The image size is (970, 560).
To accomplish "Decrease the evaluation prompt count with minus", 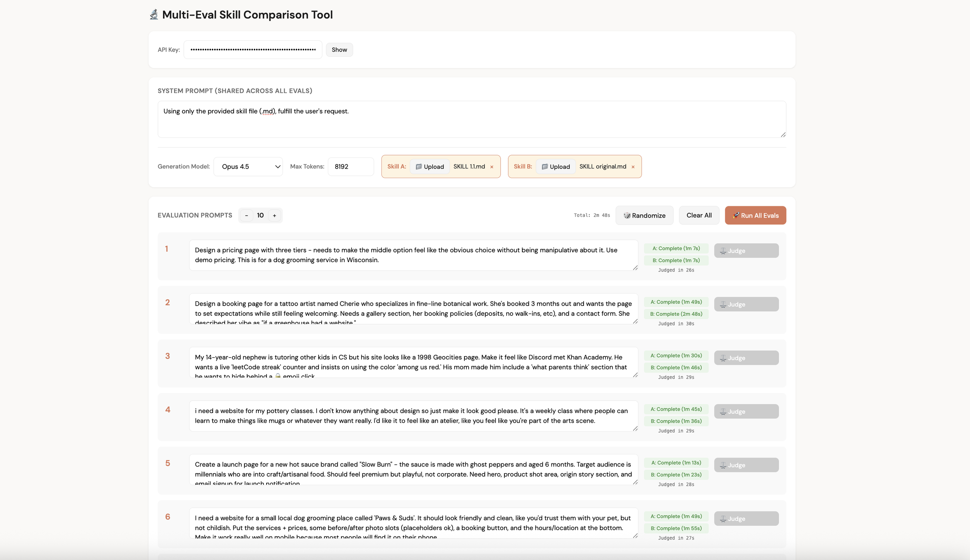I will tap(246, 215).
